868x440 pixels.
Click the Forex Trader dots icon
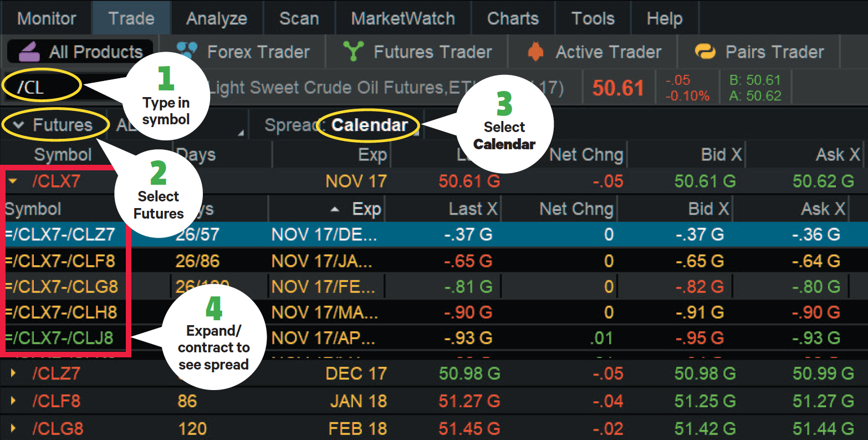click(187, 51)
